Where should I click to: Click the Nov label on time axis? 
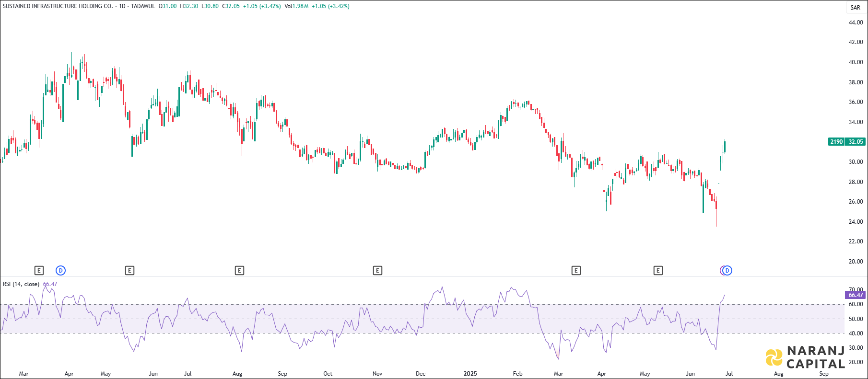tap(377, 374)
